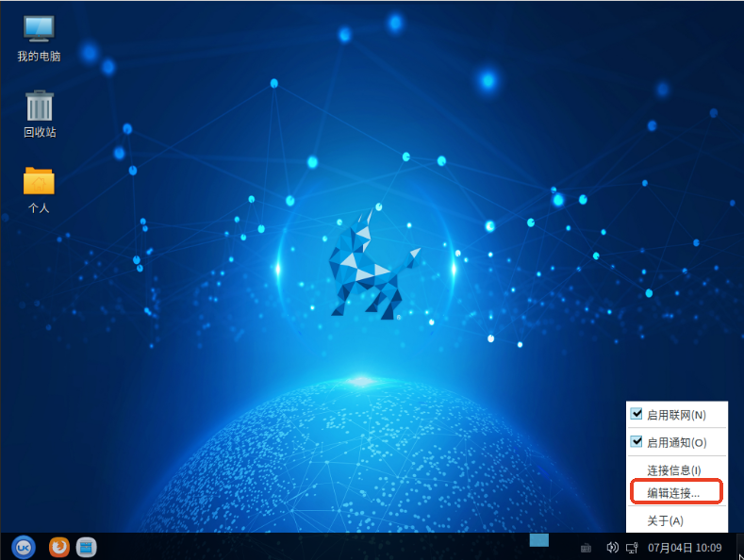Open the 我的电脑 desktop icon
The width and height of the screenshot is (744, 560).
[39, 39]
